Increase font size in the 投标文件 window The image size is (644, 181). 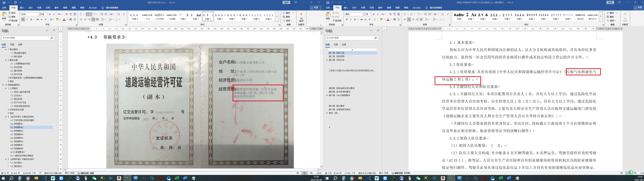pos(50,14)
